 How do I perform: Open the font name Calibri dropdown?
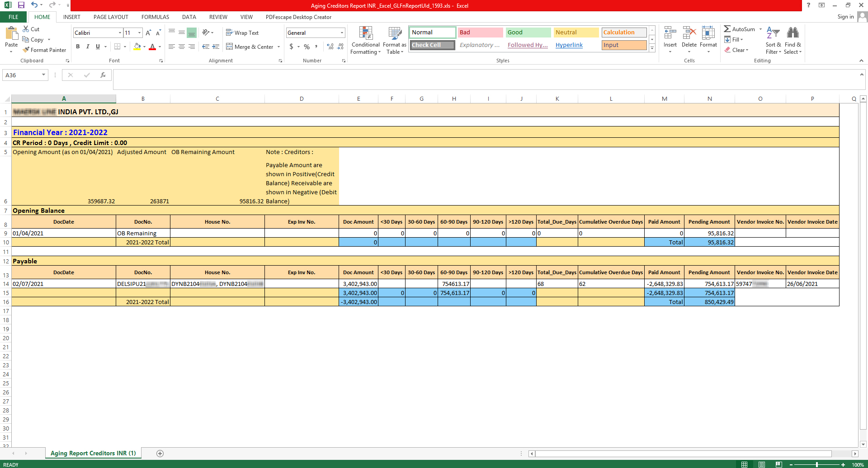click(120, 33)
